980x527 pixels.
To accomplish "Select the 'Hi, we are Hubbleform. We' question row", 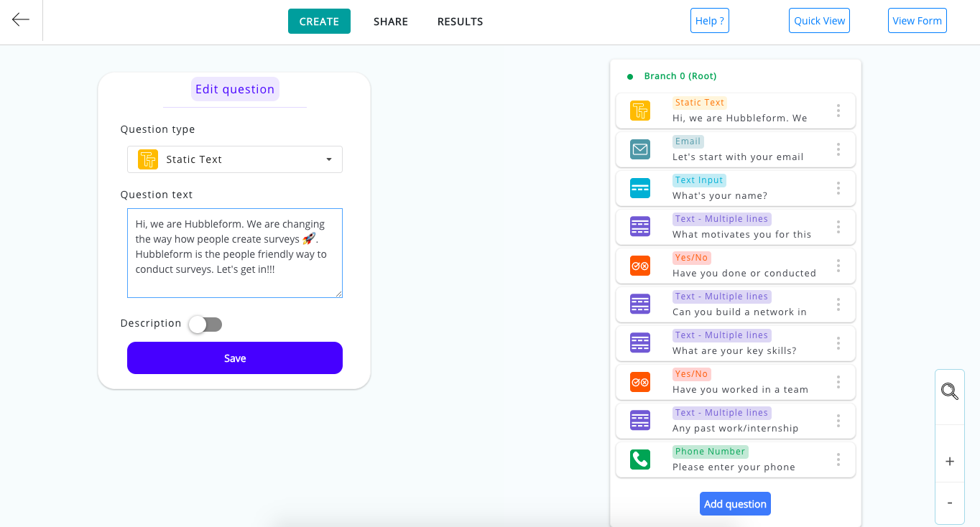I will [736, 111].
